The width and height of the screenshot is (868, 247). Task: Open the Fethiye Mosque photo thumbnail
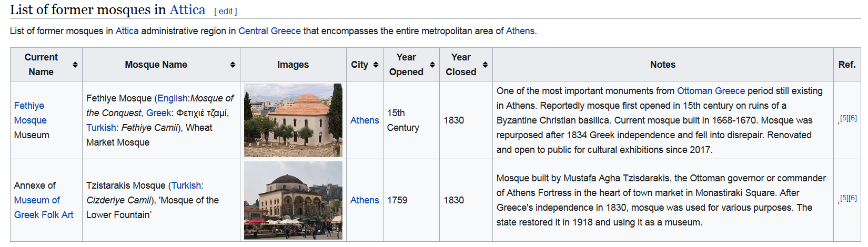(x=293, y=120)
